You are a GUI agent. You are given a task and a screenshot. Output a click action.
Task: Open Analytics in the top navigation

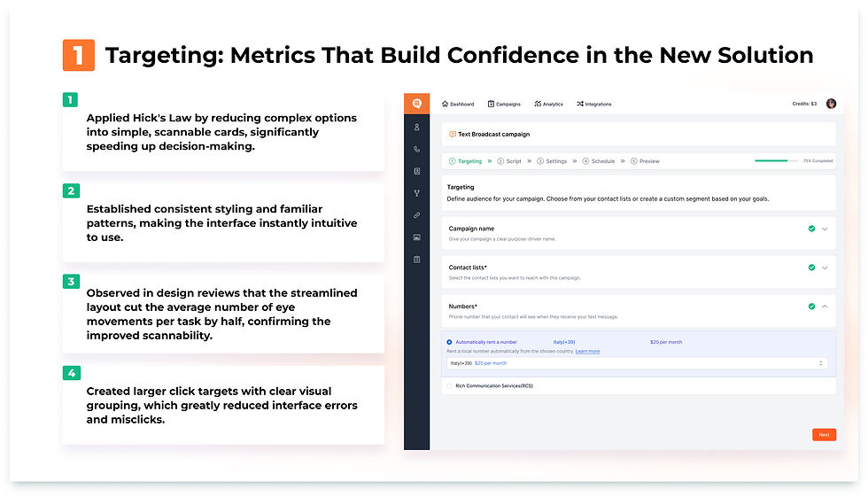click(548, 104)
